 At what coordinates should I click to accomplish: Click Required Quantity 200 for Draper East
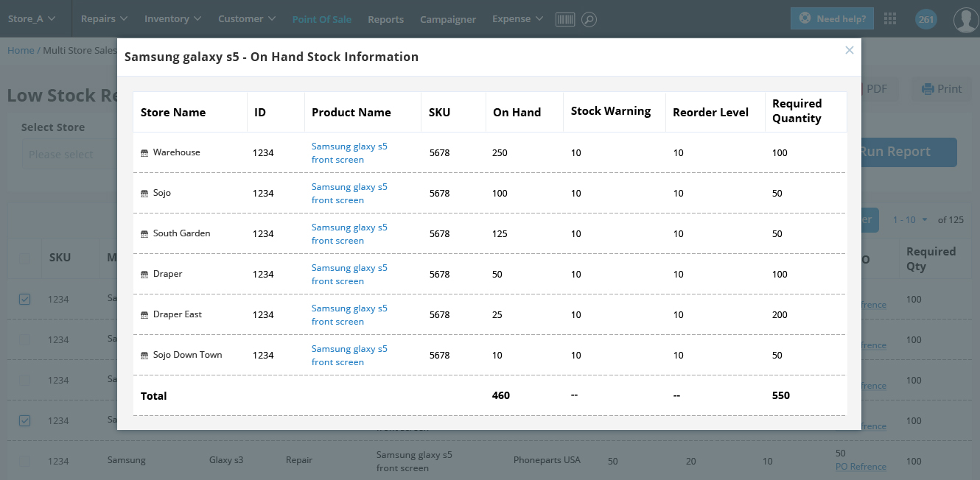(780, 315)
